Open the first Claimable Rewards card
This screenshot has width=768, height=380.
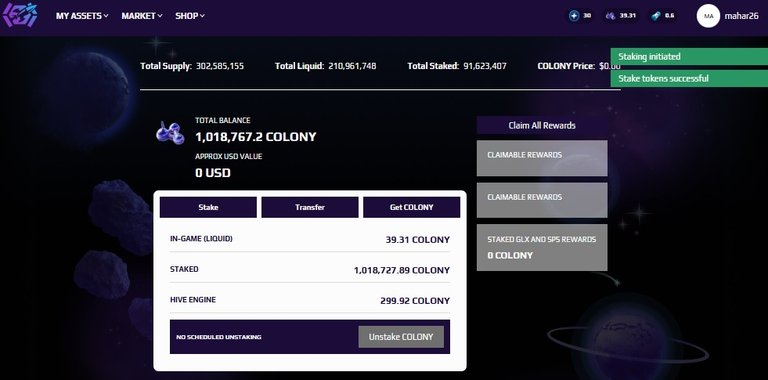pos(542,158)
